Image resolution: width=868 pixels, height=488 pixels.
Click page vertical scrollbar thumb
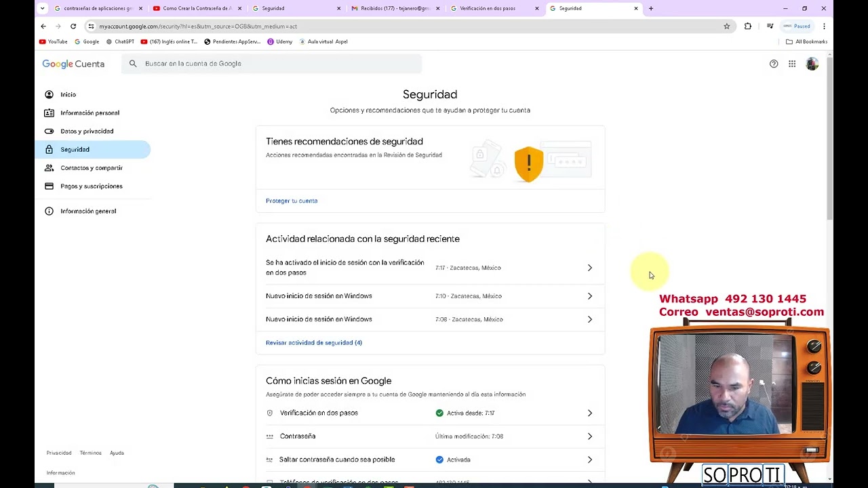pos(829,139)
